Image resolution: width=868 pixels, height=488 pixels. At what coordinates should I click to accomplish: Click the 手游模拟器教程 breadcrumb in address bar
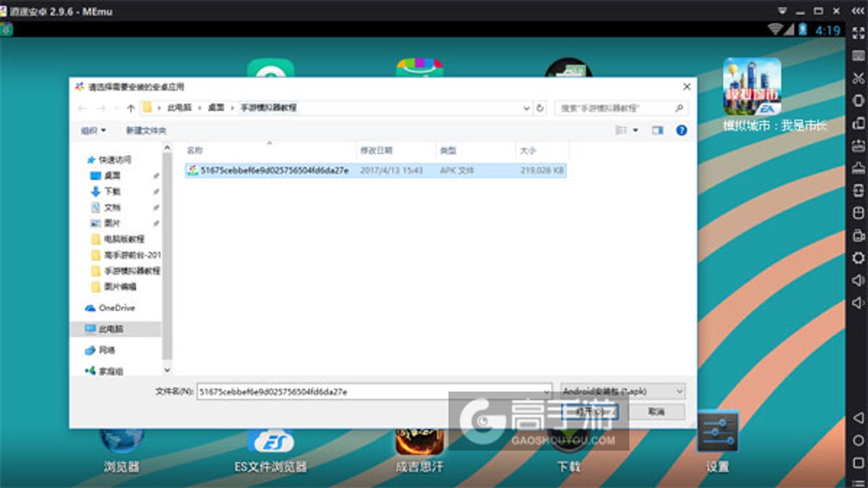pos(269,108)
